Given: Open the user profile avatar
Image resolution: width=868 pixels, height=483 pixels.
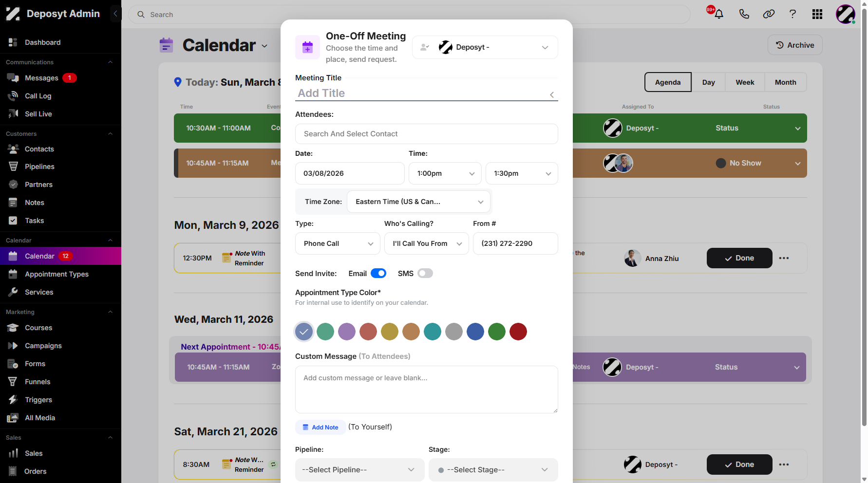Looking at the screenshot, I should tap(846, 14).
